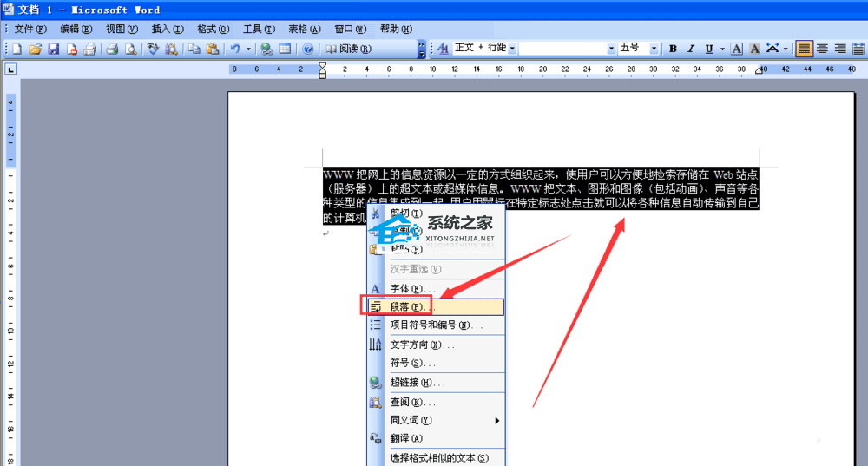This screenshot has width=868, height=466.
Task: Run the Spelling and Grammar check icon
Action: (x=153, y=49)
